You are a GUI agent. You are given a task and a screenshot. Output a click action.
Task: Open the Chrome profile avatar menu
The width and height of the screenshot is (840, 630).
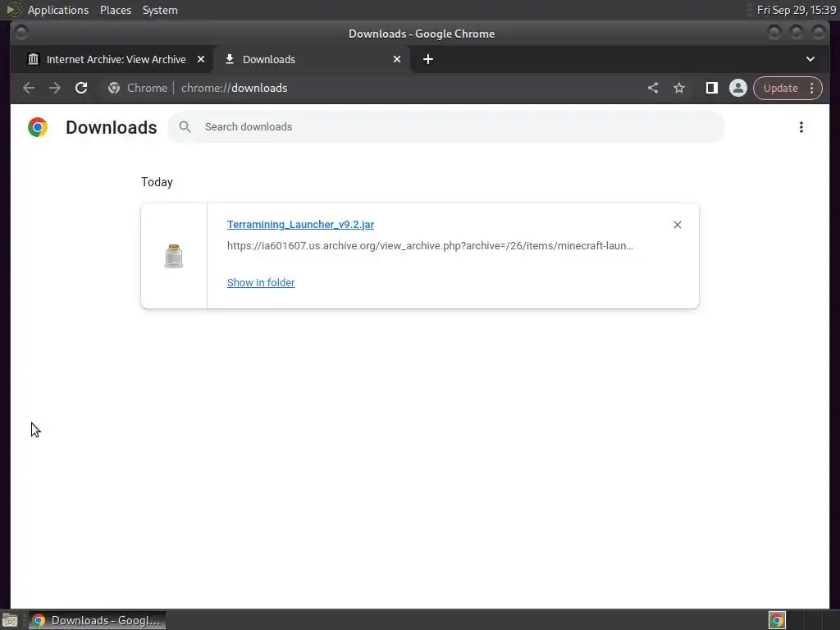point(737,88)
